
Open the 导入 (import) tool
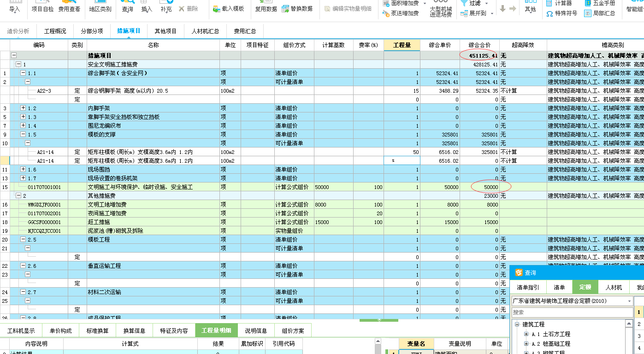[15, 6]
